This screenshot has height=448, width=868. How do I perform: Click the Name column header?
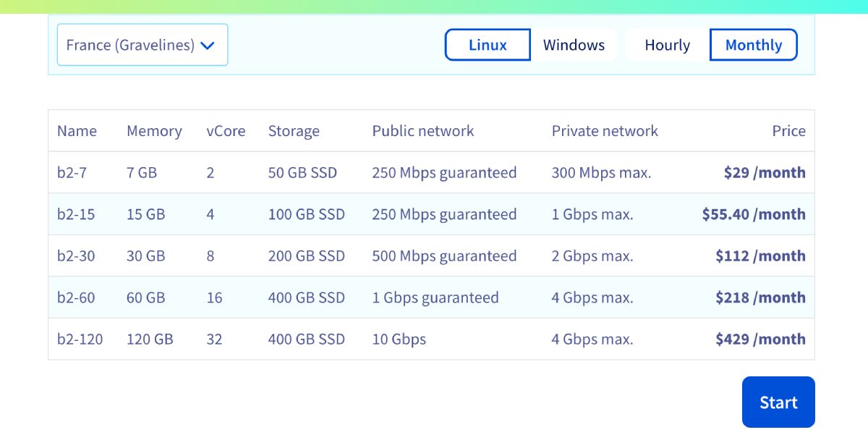click(77, 131)
